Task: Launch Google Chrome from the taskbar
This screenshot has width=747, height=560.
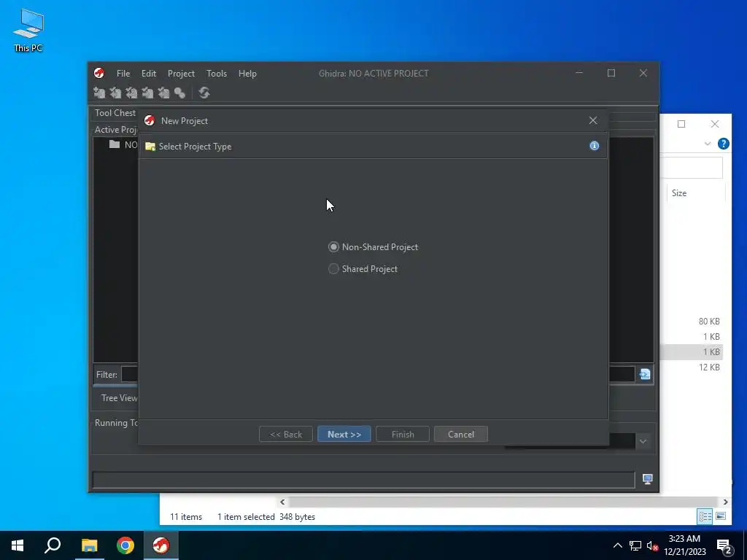Action: point(125,545)
